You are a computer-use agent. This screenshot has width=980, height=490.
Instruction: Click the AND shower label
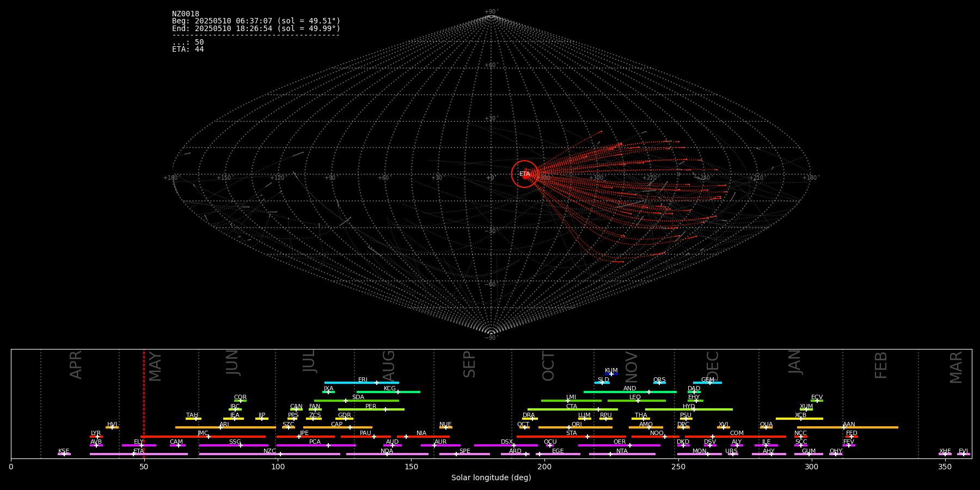(630, 389)
